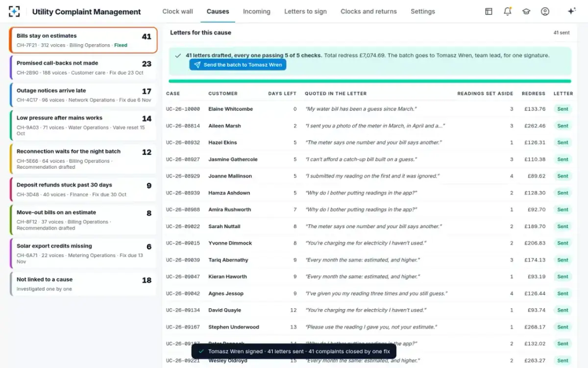The width and height of the screenshot is (588, 368).
Task: Open case UC-26-08814
Action: click(183, 126)
